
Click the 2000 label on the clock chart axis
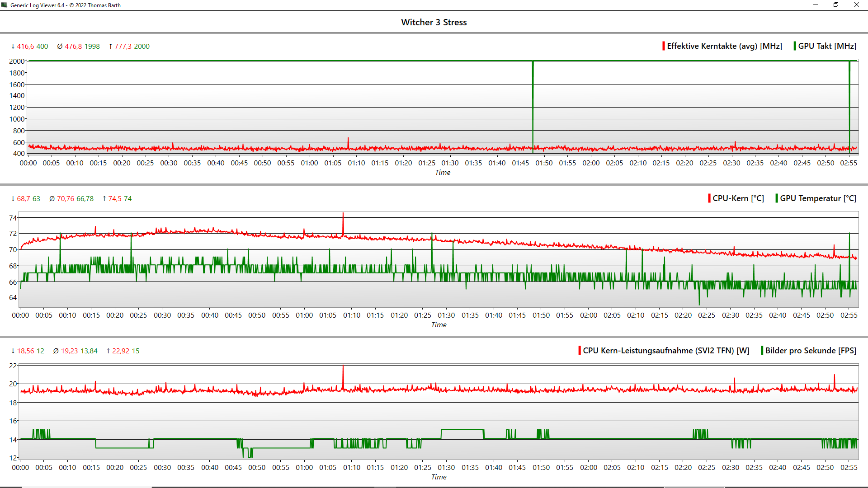17,61
